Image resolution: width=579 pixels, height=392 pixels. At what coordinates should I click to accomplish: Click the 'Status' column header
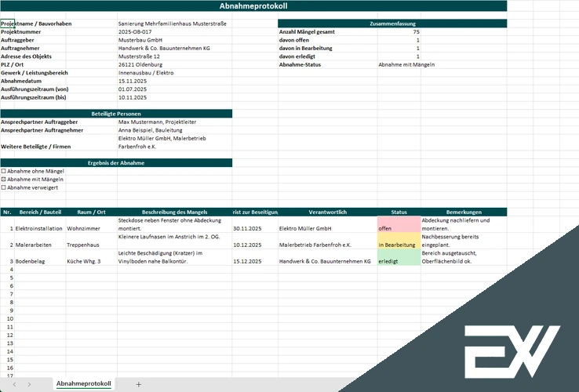399,212
